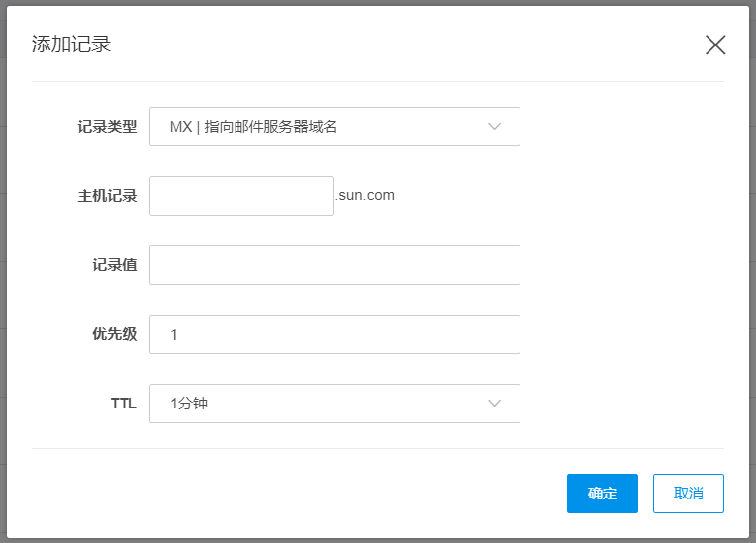Click the 优先级 label

click(x=114, y=334)
